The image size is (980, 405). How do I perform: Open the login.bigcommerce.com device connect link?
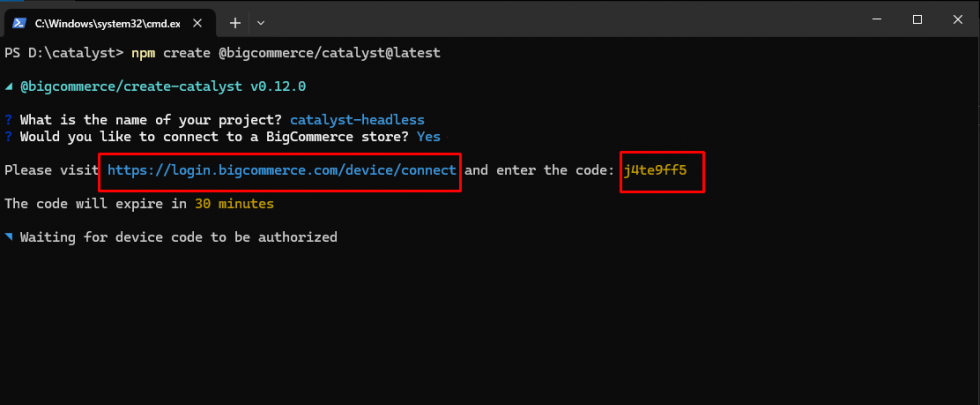282,170
